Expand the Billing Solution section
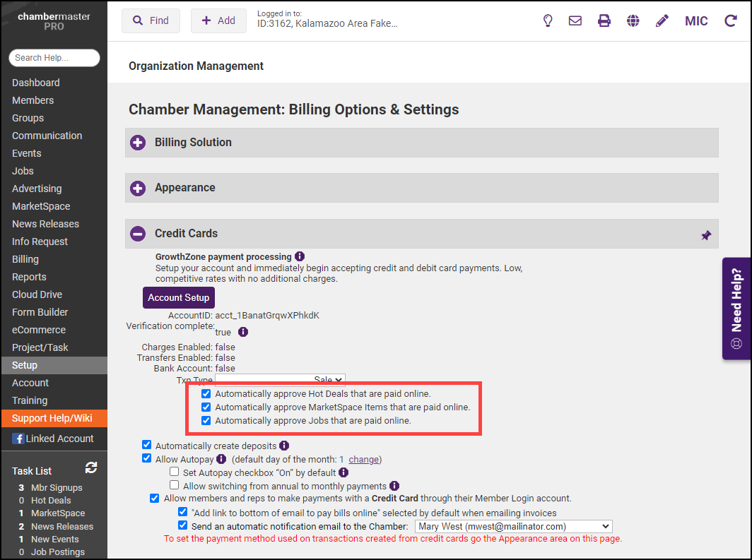Screen dimensions: 752x560 tap(138, 142)
